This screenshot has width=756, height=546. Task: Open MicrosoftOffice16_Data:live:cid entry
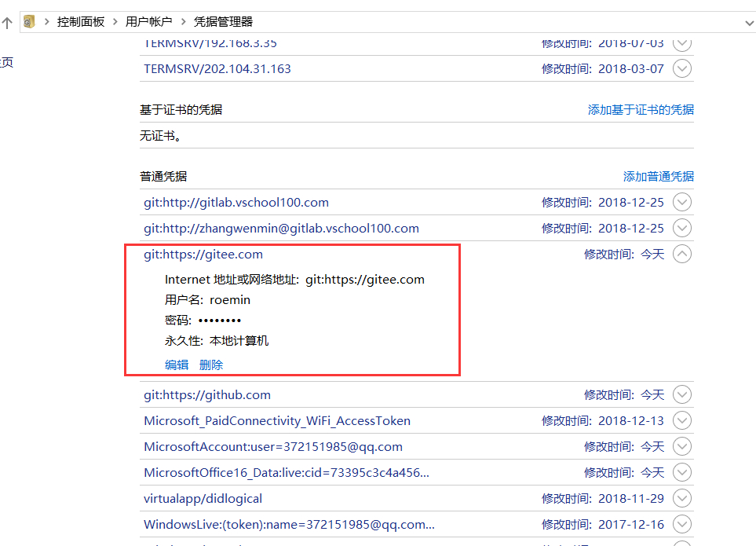coord(287,473)
